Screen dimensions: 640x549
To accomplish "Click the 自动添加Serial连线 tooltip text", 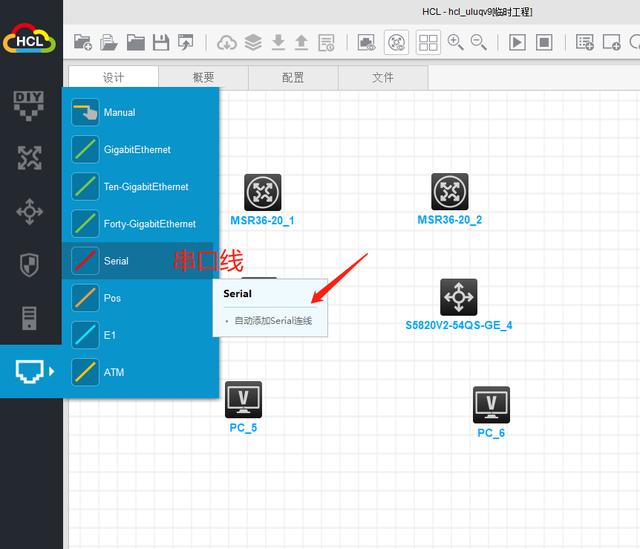I will pos(273,321).
